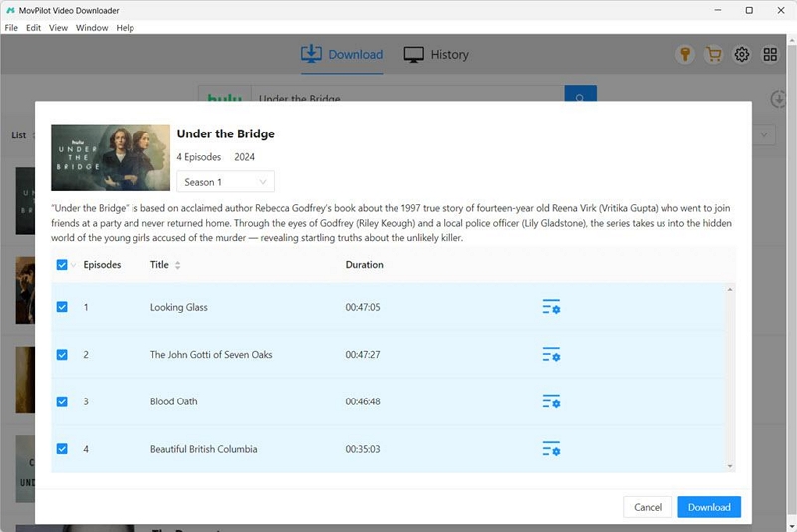Click the Under the Bridge poster thumbnail
The image size is (797, 532).
pos(111,157)
